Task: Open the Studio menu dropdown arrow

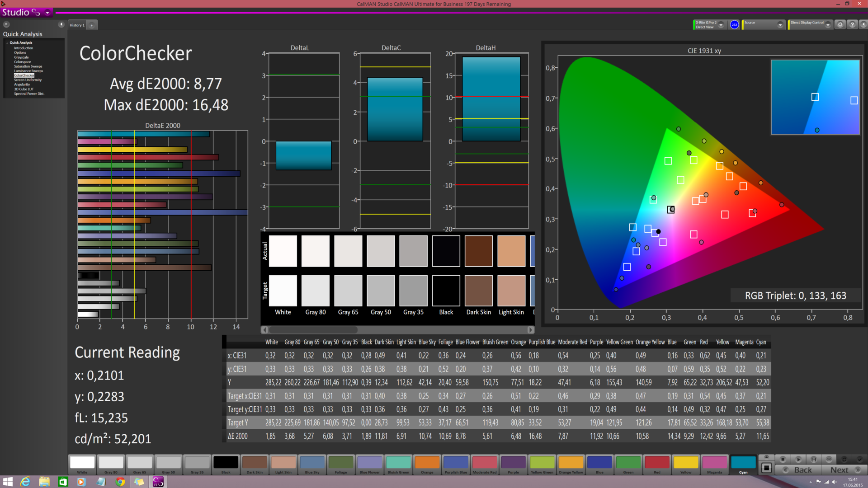Action: pyautogui.click(x=47, y=13)
